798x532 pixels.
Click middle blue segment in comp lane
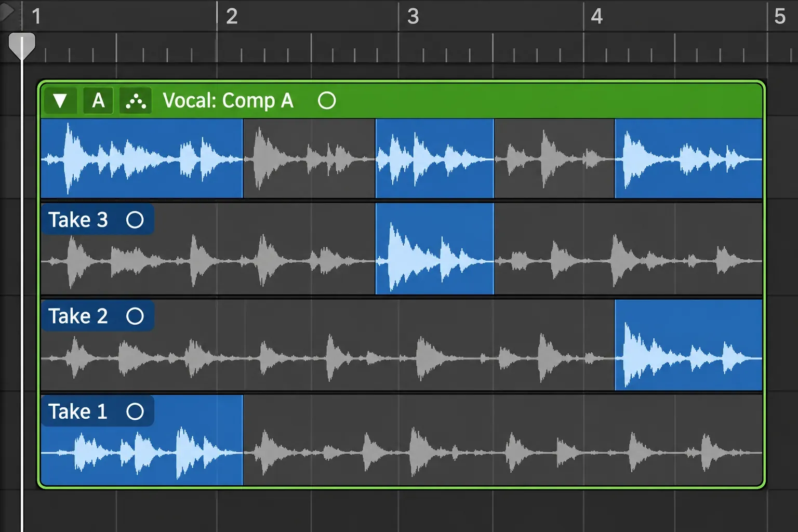(x=435, y=158)
